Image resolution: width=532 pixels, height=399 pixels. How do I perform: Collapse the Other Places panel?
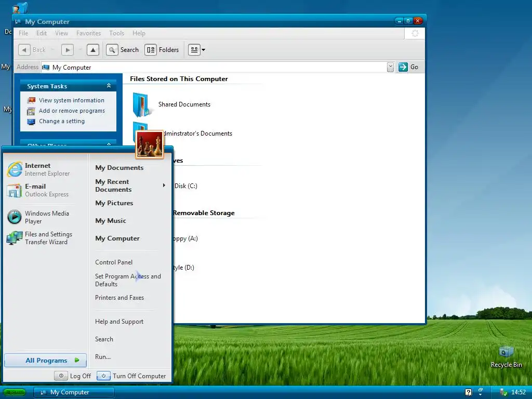tap(109, 144)
